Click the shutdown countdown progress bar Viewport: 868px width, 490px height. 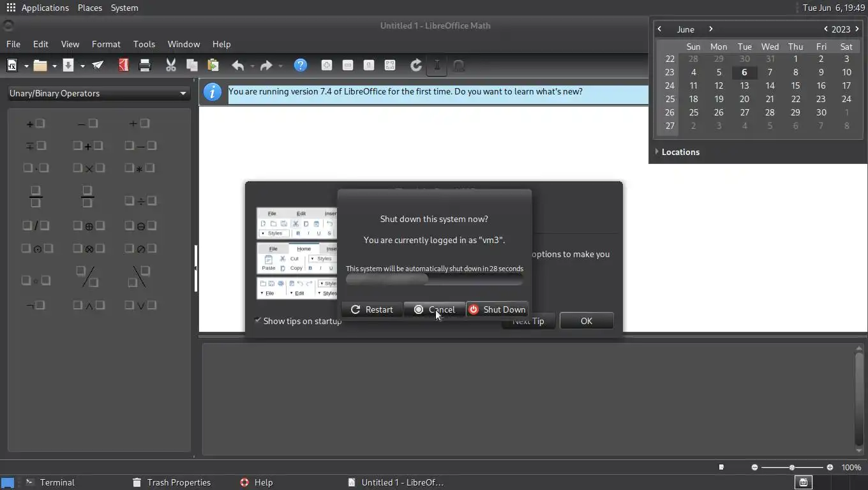[x=434, y=279]
